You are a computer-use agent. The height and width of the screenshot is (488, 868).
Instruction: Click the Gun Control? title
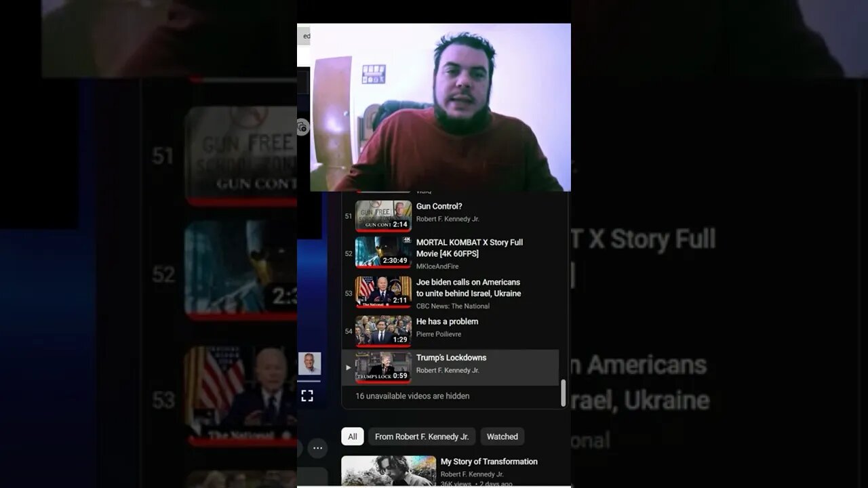pos(439,207)
